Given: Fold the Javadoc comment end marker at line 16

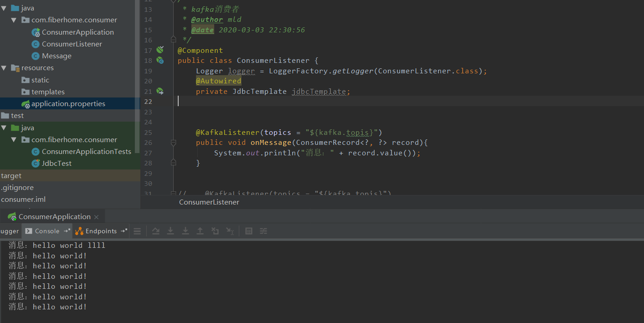Looking at the screenshot, I should click(x=173, y=40).
